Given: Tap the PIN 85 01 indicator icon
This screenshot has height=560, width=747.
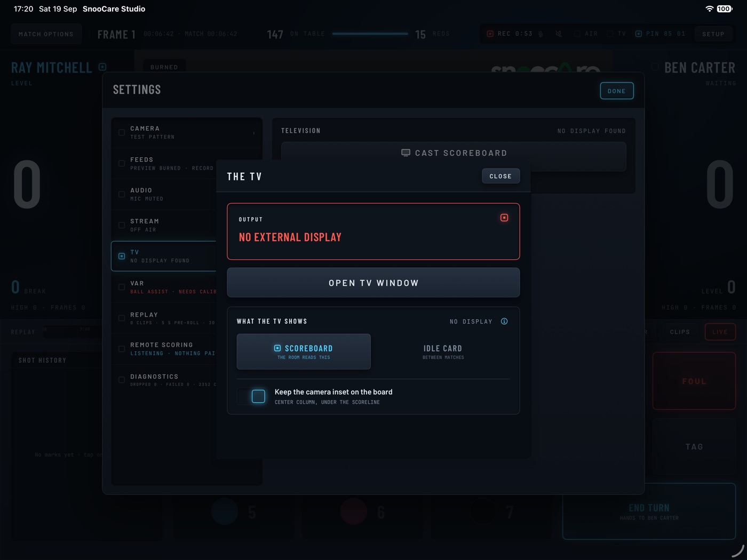Looking at the screenshot, I should pos(639,34).
